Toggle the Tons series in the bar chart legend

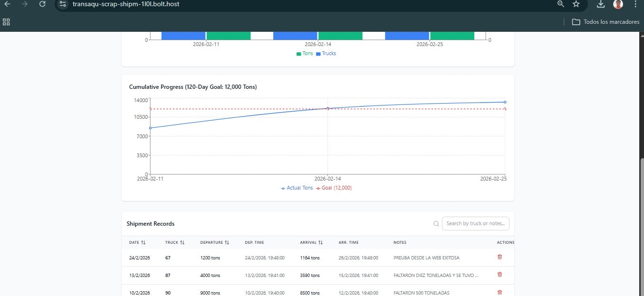pyautogui.click(x=304, y=53)
